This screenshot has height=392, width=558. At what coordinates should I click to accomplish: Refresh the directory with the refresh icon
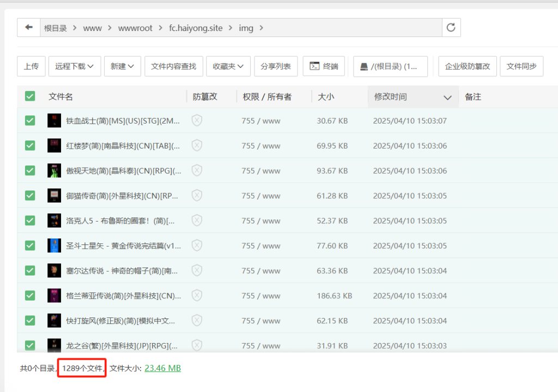[x=451, y=27]
